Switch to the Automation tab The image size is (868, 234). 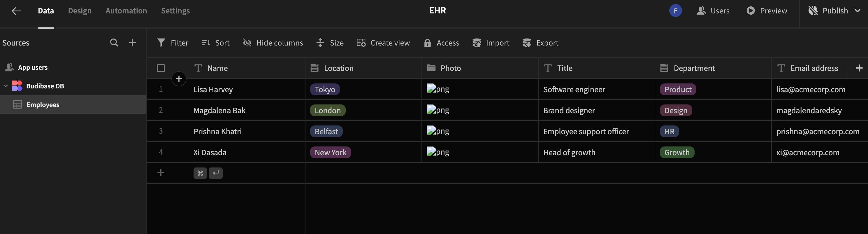tap(126, 11)
